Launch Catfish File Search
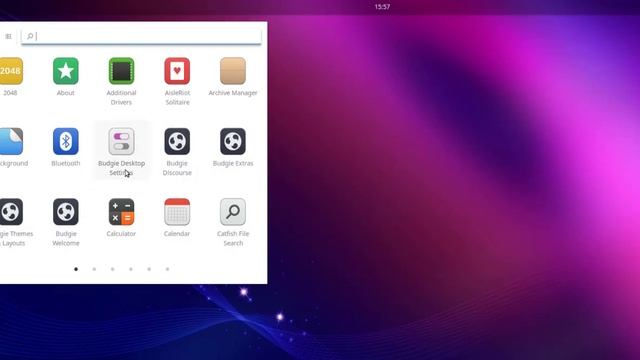This screenshot has height=360, width=640. (x=233, y=212)
